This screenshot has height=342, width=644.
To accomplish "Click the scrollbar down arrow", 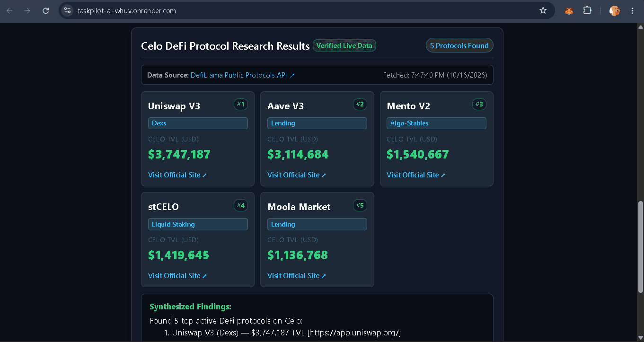I will (x=641, y=338).
